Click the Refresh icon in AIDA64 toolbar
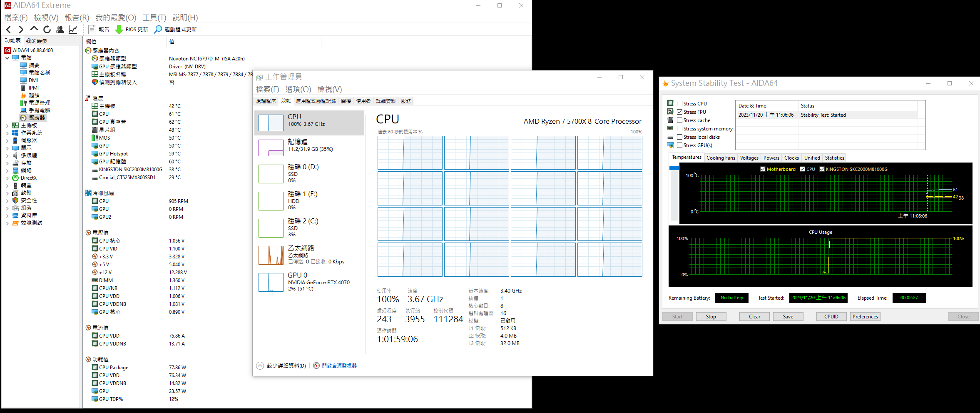 pyautogui.click(x=47, y=29)
